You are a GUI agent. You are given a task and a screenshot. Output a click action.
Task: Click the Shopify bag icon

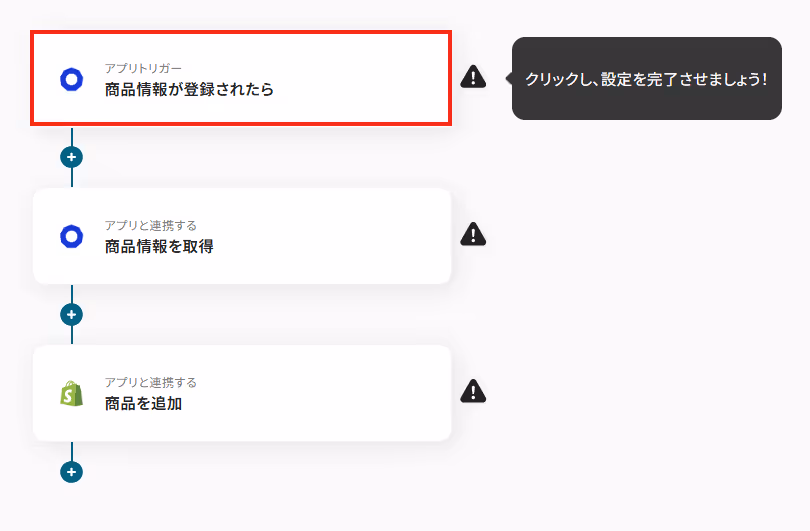(x=71, y=394)
